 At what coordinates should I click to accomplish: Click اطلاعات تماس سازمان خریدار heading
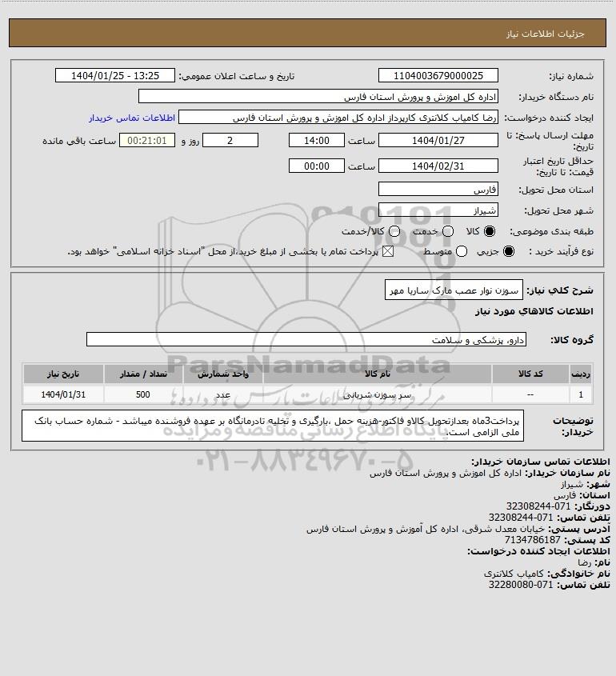[x=541, y=462]
